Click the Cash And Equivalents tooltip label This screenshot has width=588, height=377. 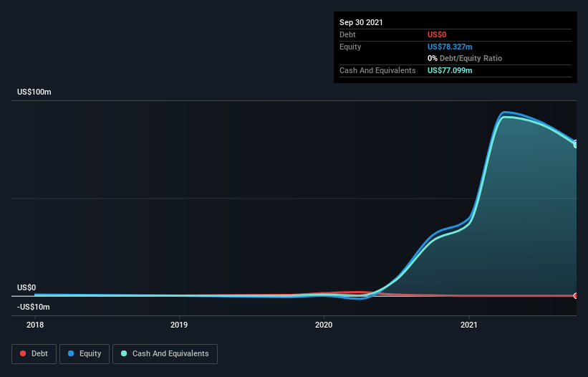pyautogui.click(x=377, y=70)
